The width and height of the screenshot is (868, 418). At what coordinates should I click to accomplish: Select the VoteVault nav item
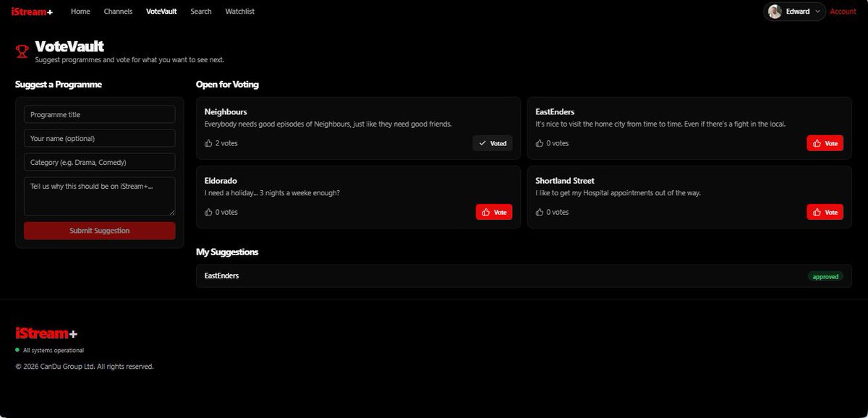161,12
